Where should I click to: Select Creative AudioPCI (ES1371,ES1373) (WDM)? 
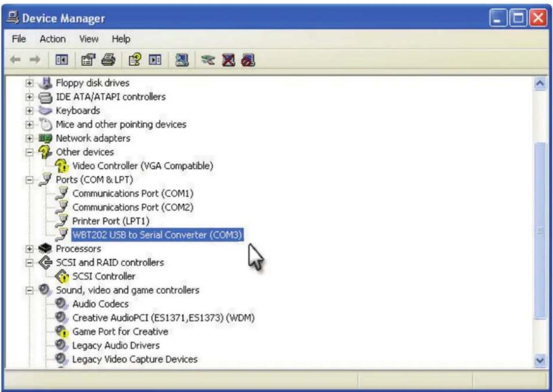tap(163, 317)
